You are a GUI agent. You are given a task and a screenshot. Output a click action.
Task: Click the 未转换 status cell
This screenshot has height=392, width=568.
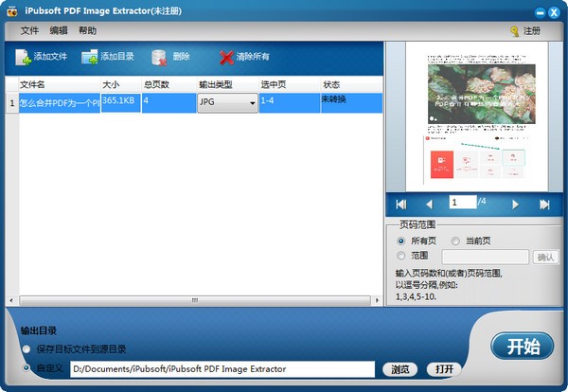[352, 103]
